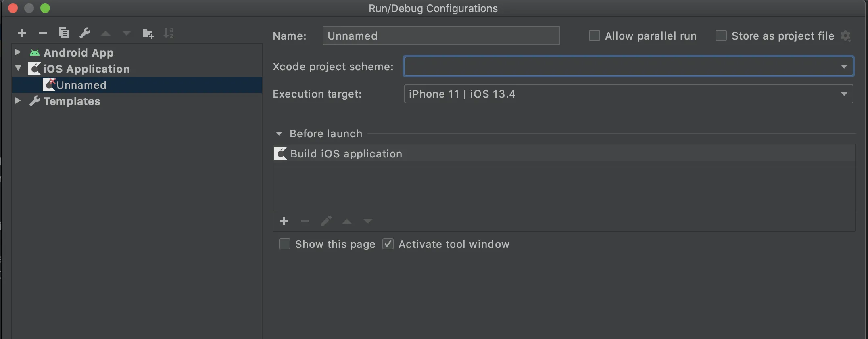Select Build iOS application task
This screenshot has height=339, width=868.
[346, 154]
